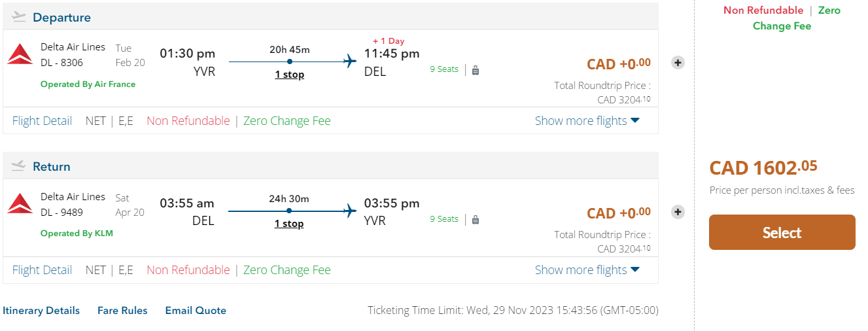The image size is (868, 331).
Task: View Flight Detail for departure flight
Action: click(x=42, y=121)
